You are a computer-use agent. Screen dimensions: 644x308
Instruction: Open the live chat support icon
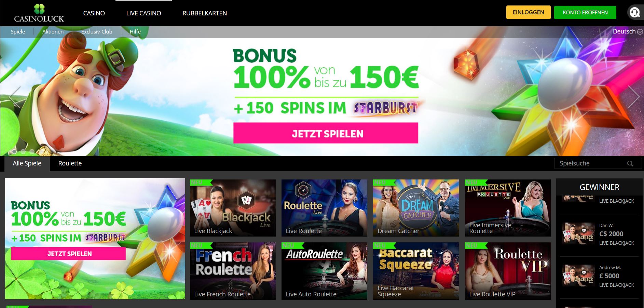635,13
